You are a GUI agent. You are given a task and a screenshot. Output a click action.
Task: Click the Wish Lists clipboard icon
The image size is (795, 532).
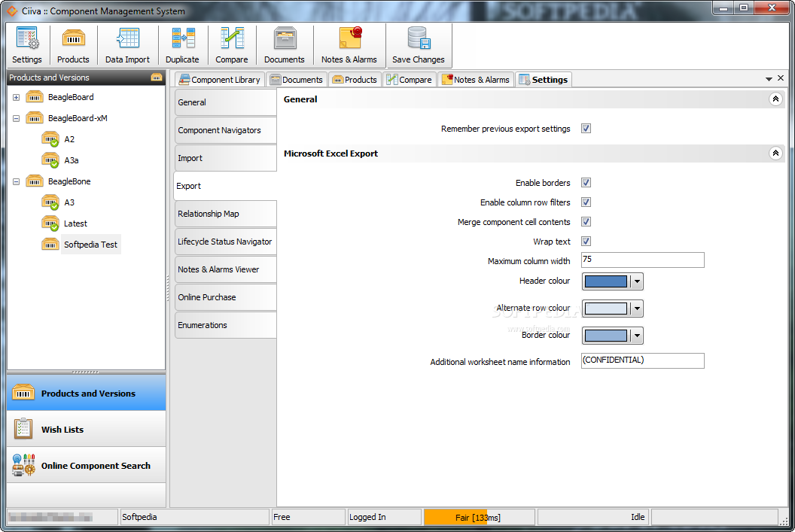point(23,429)
